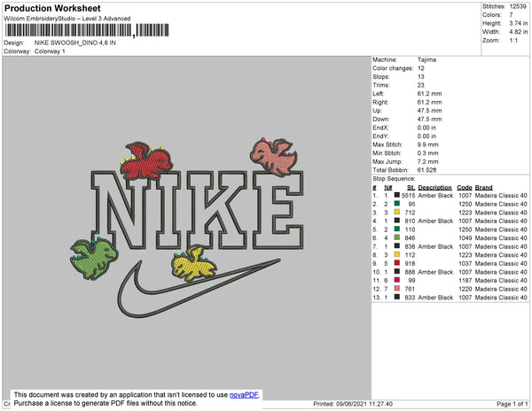Click the red swatch for stop 9

click(x=397, y=263)
